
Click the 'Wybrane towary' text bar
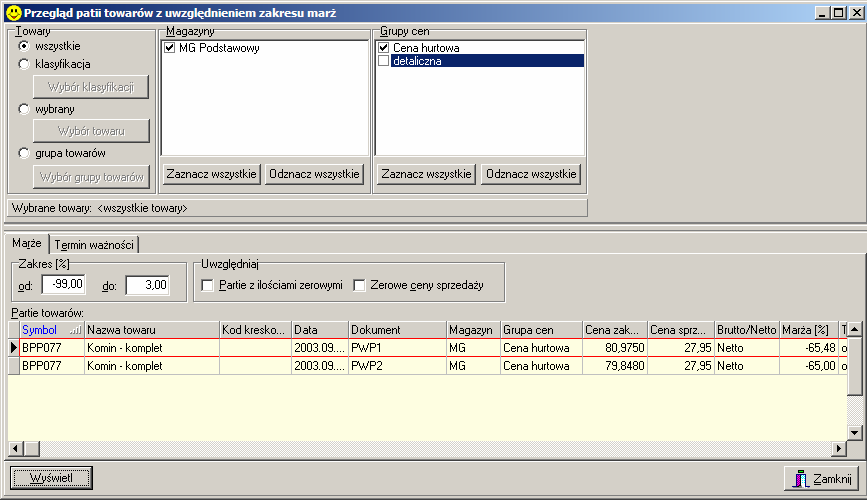pyautogui.click(x=297, y=209)
